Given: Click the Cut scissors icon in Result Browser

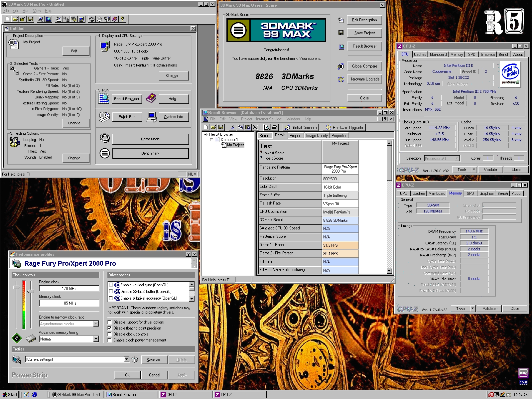Looking at the screenshot, I should point(232,127).
